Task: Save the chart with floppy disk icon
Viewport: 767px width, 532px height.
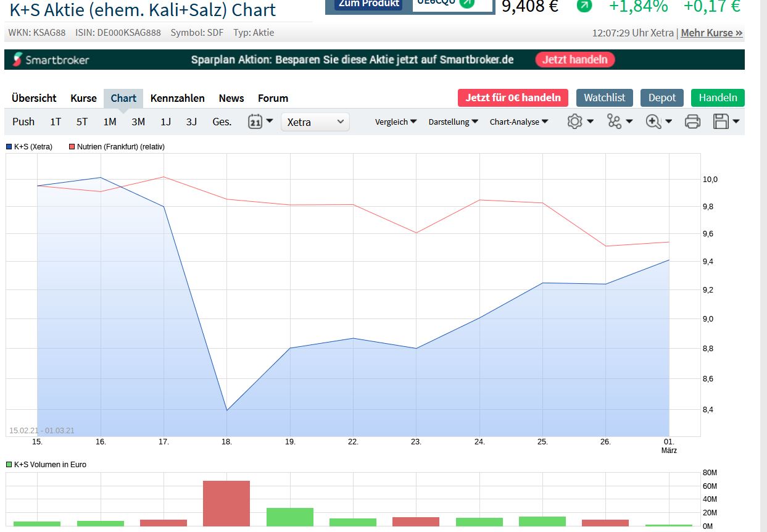Action: pyautogui.click(x=721, y=122)
